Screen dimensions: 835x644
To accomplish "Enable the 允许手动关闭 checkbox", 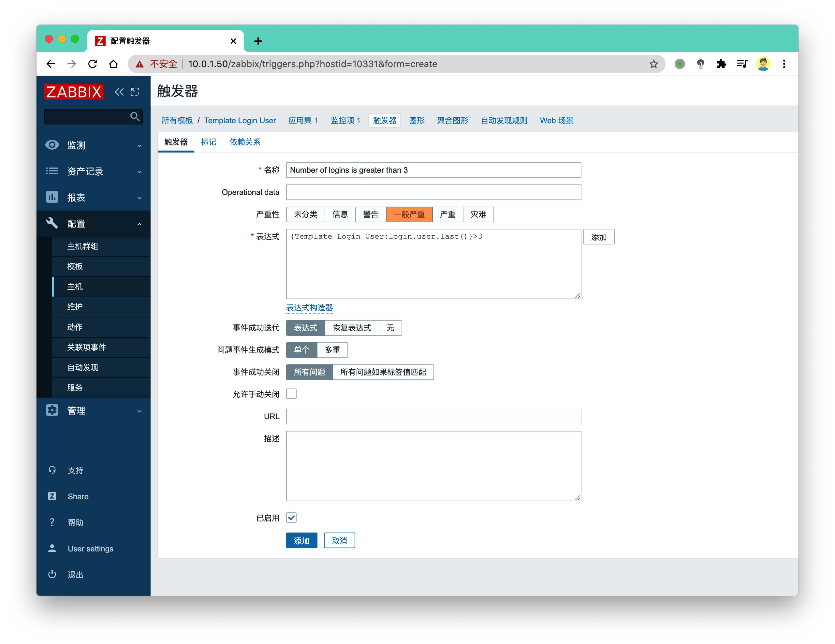I will tap(291, 393).
